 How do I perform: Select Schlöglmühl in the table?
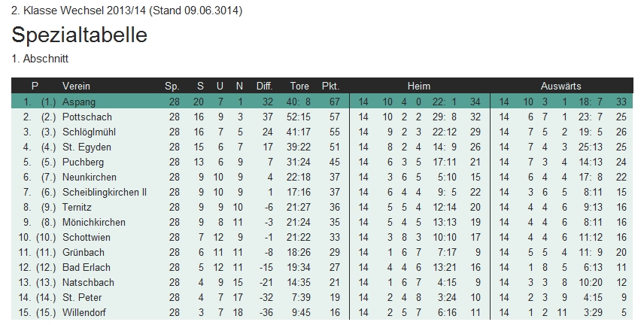[87, 132]
